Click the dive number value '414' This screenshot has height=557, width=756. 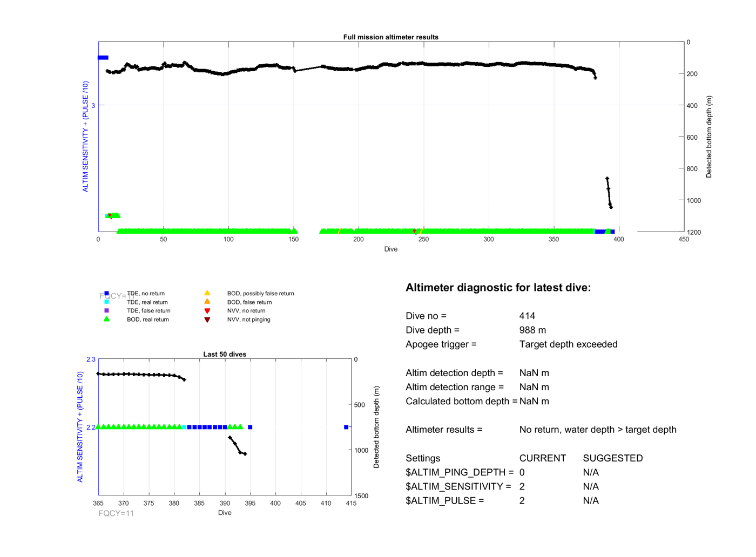(527, 316)
